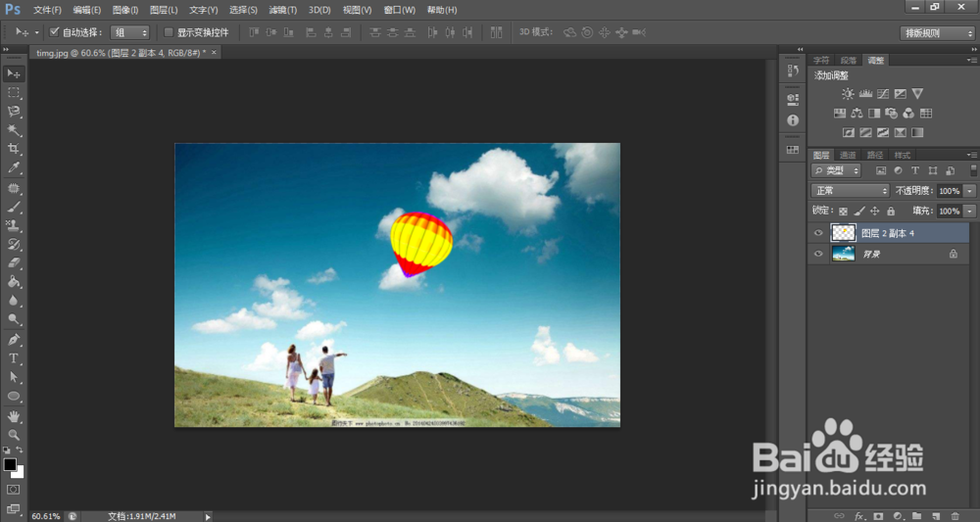Viewport: 980px width, 522px height.
Task: Select the Ellipse shape tool
Action: 13,396
